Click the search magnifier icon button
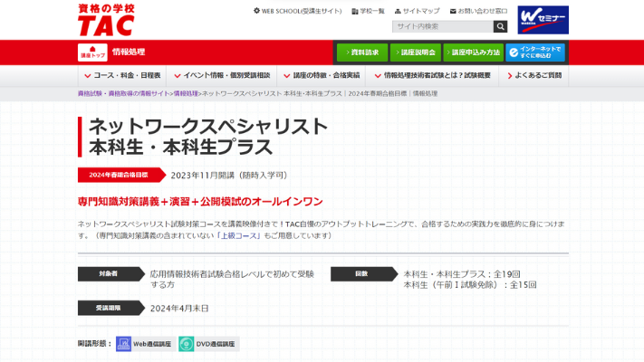Screen dimensions: 644x362 tap(502, 26)
